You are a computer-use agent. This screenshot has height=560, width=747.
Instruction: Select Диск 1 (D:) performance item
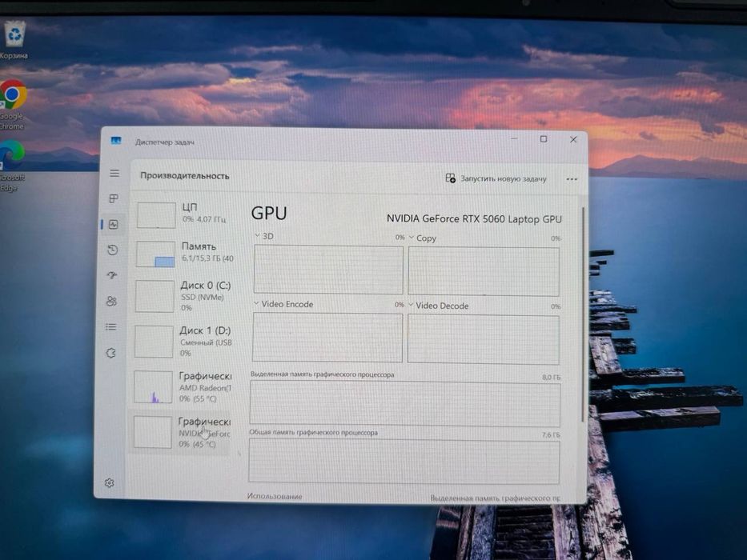(x=182, y=342)
